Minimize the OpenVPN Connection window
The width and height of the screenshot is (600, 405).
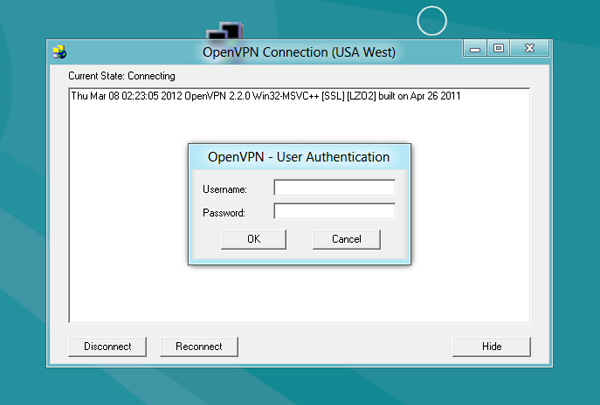(x=475, y=49)
